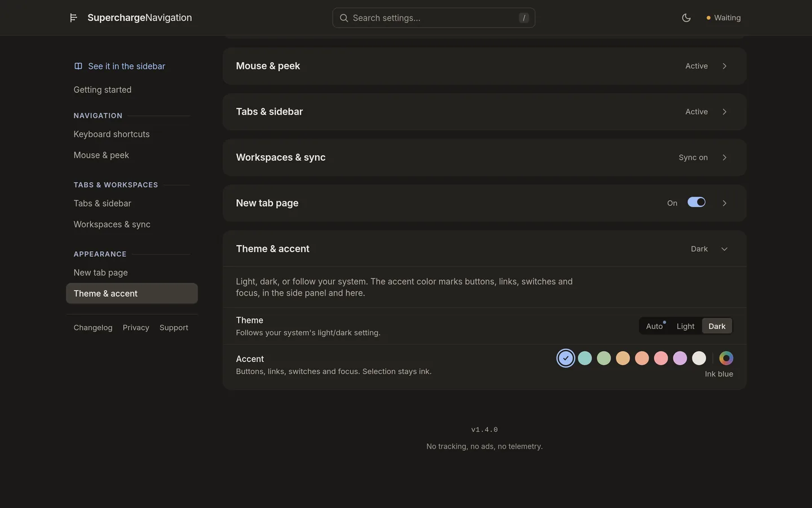Select Theme & accent in the sidebar
Viewport: 812px width, 508px height.
132,294
